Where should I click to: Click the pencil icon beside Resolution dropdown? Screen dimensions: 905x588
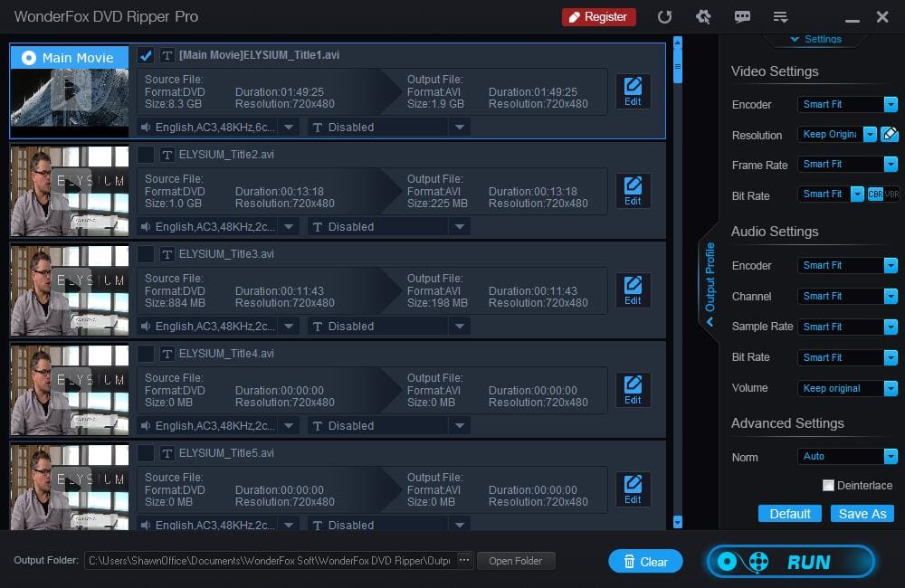pyautogui.click(x=890, y=135)
